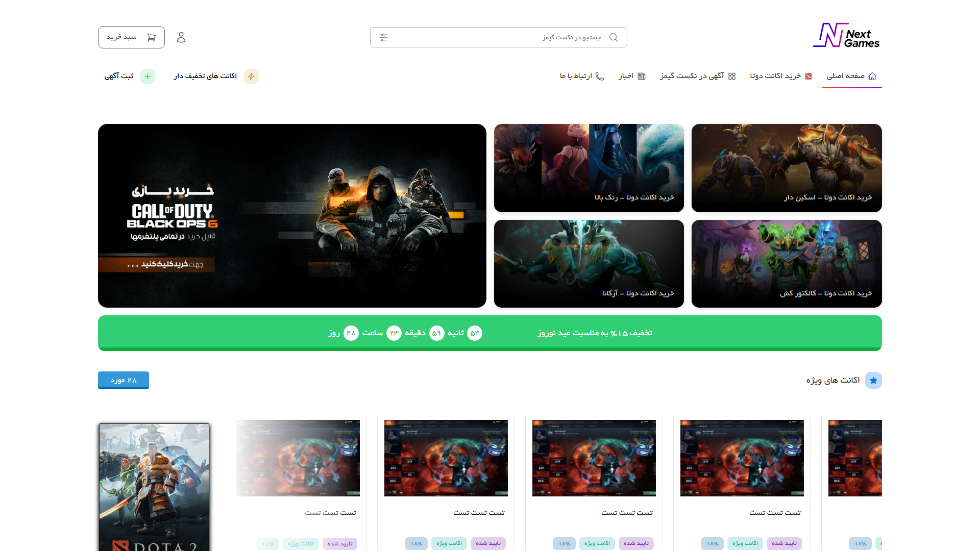Open Call of Duty Black Ops 6 banner
Screen dimensions: 980x551
click(292, 216)
